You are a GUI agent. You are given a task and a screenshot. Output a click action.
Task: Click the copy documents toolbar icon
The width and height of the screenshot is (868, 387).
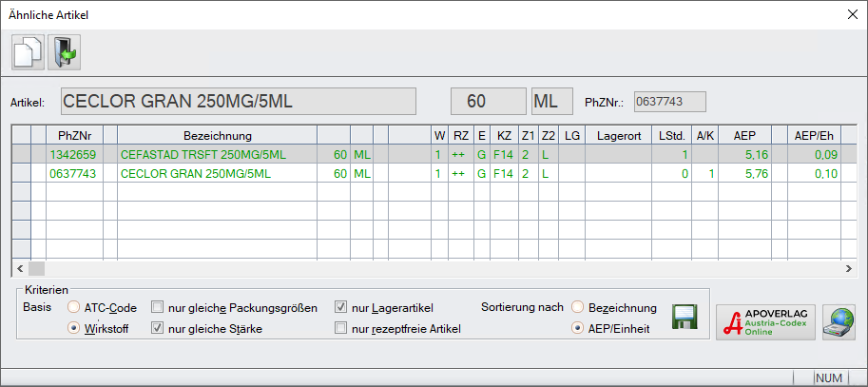click(x=28, y=52)
